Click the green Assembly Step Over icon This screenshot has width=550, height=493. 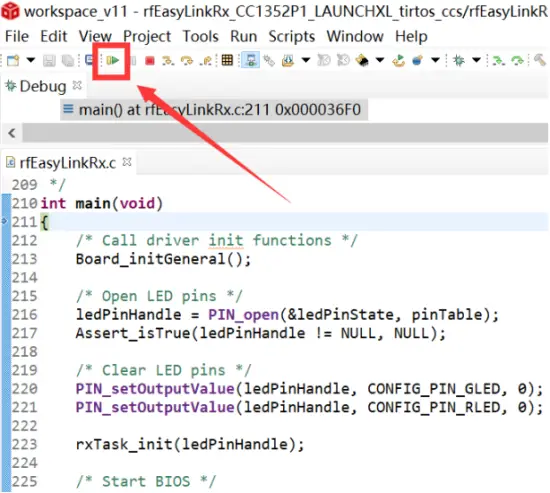pyautogui.click(x=517, y=61)
